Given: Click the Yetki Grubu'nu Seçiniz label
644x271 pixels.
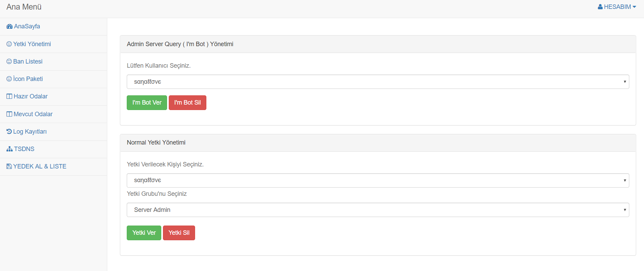Looking at the screenshot, I should [157, 194].
